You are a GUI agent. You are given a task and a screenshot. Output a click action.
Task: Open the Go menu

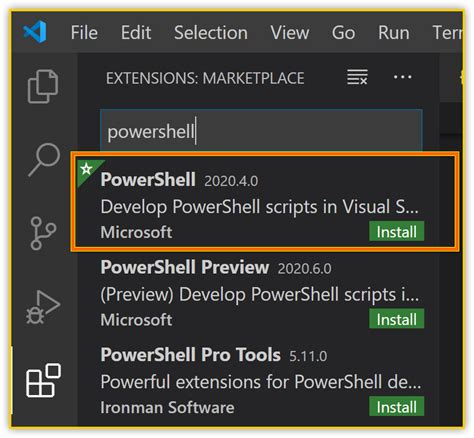point(343,33)
